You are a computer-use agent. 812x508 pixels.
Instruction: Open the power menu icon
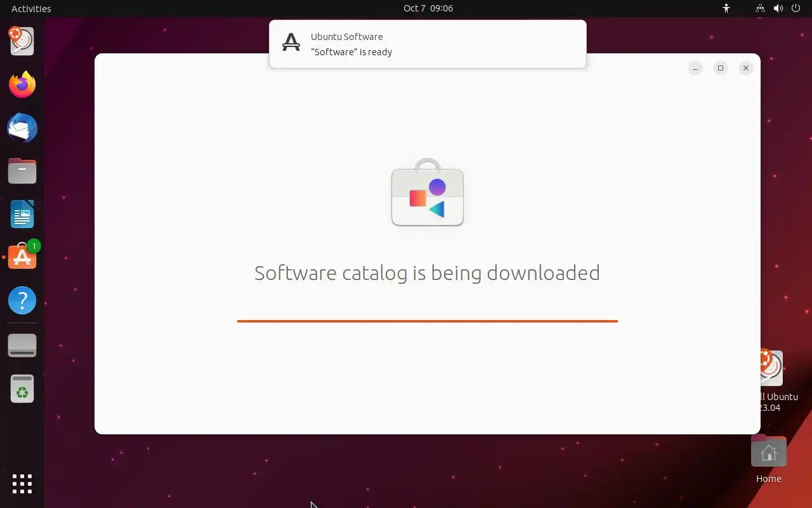[x=796, y=8]
